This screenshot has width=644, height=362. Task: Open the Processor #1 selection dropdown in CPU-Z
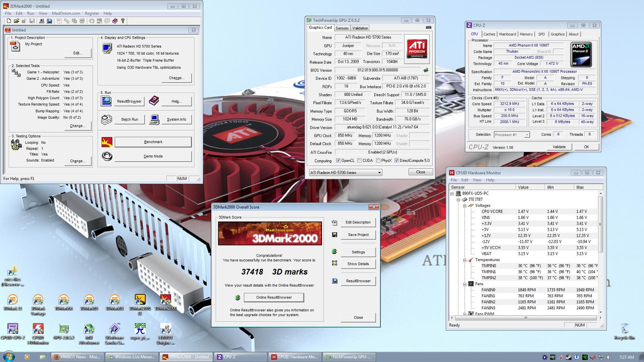(x=511, y=134)
